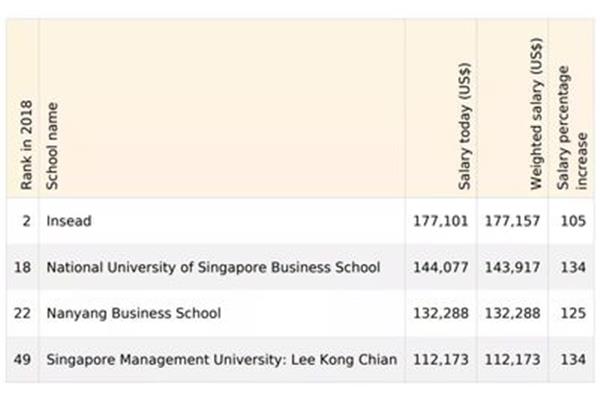Open National University of Singapore Business School
Viewport: 600px width, 400px height.
coord(213,267)
